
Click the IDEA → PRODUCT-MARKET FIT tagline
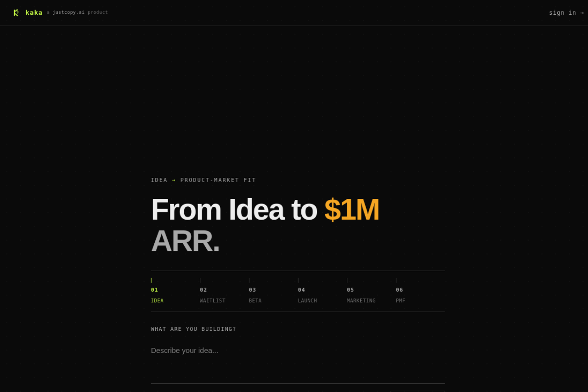point(204,180)
